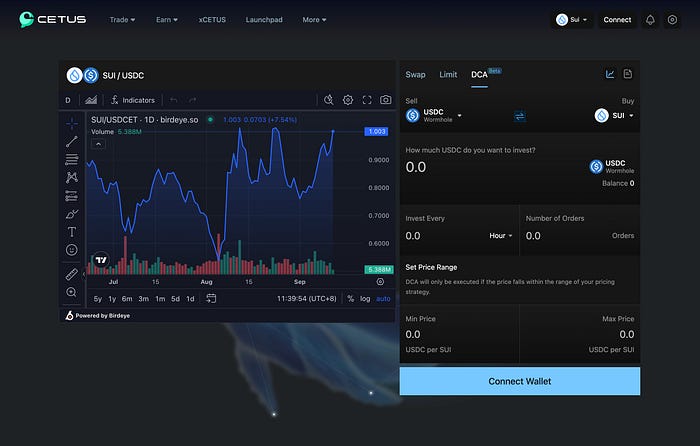This screenshot has width=700, height=446.
Task: Select the Text tool
Action: pos(71,232)
